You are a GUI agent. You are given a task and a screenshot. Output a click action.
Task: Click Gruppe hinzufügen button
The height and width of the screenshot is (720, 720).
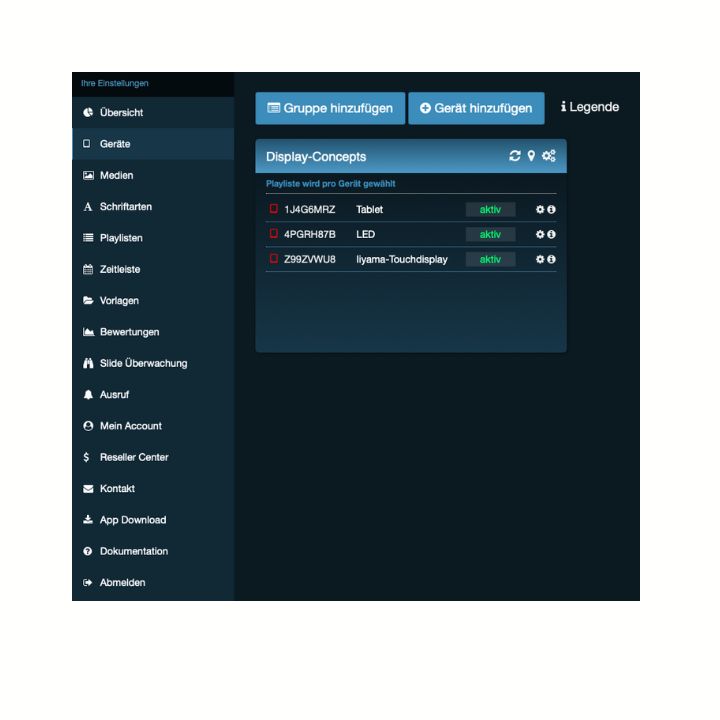pos(330,108)
